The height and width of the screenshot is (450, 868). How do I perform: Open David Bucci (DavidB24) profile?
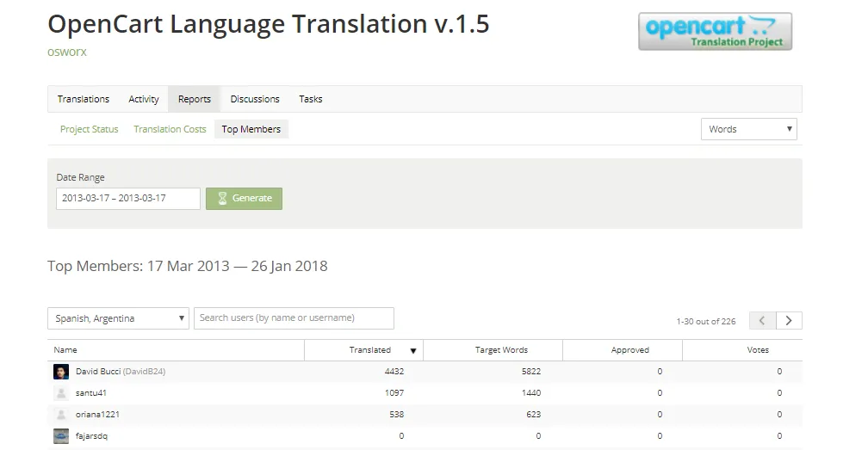point(121,372)
